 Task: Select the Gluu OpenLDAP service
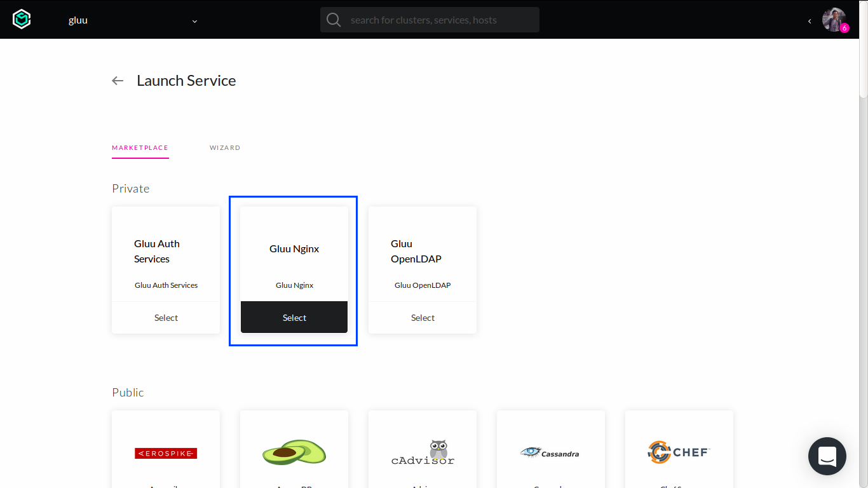422,317
